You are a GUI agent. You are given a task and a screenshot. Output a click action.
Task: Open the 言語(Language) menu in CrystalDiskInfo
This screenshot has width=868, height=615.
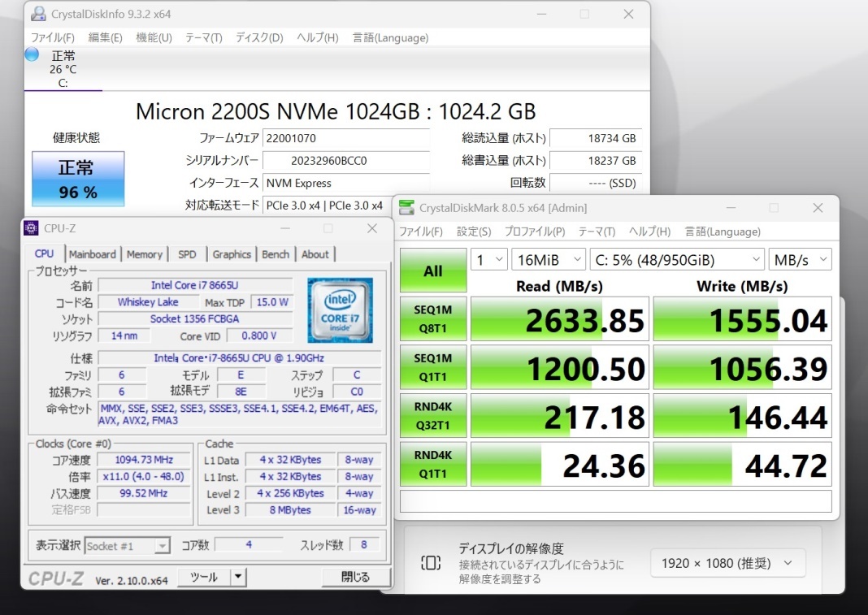390,37
